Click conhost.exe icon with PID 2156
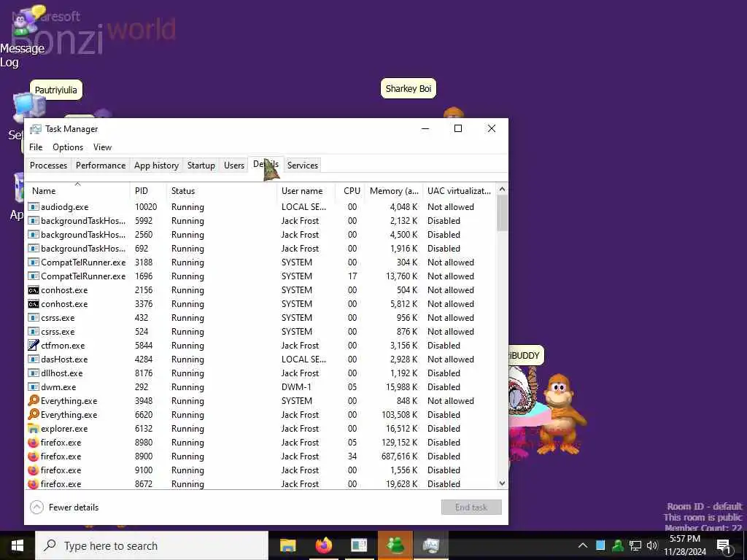The image size is (747, 560). pos(34,290)
